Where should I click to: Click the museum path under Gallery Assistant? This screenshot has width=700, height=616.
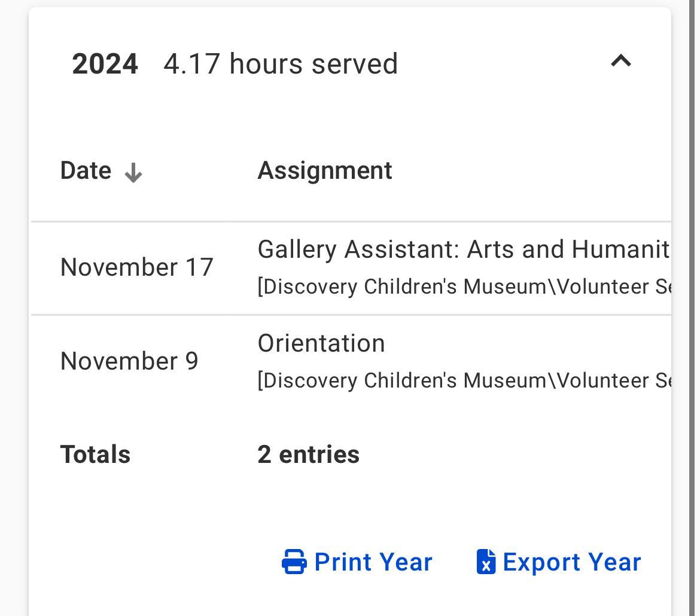pos(463,287)
